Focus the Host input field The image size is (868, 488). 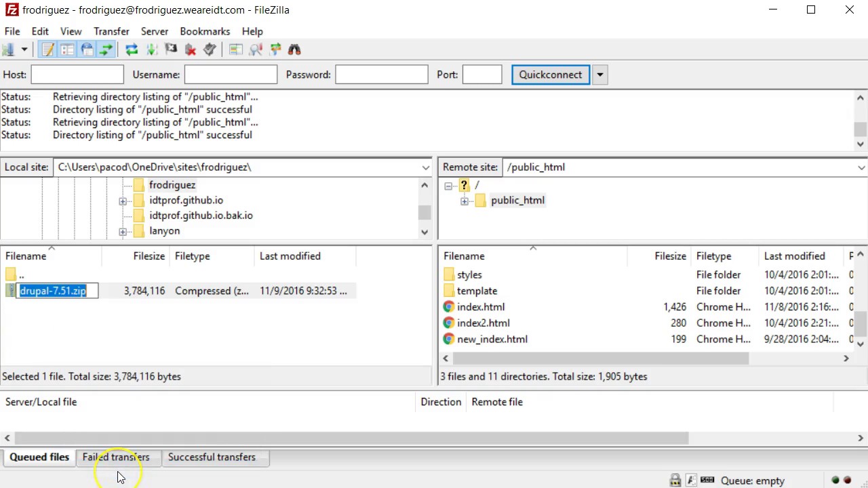[77, 75]
